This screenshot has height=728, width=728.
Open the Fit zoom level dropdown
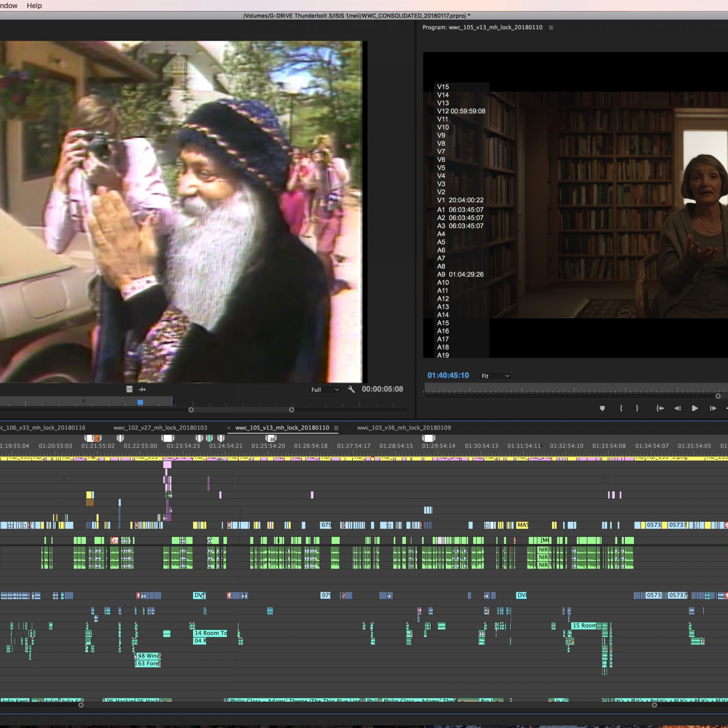[495, 376]
